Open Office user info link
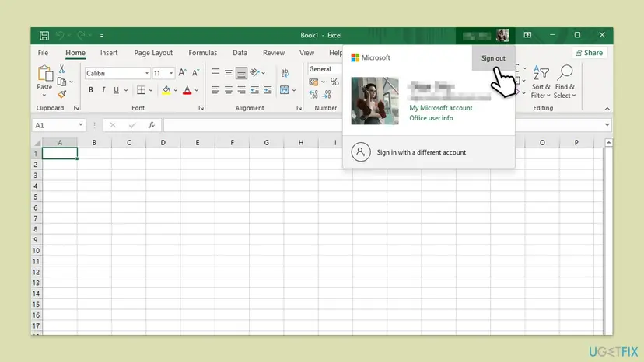 [x=431, y=118]
